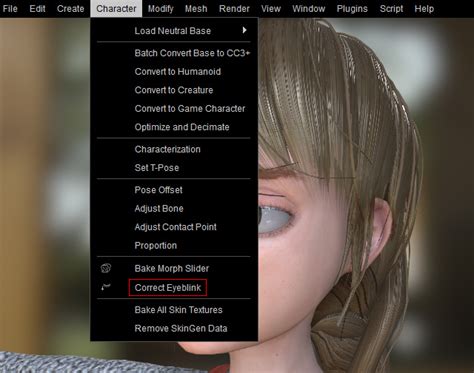Choose Bake Morph Slider
Image resolution: width=474 pixels, height=373 pixels.
tap(174, 268)
